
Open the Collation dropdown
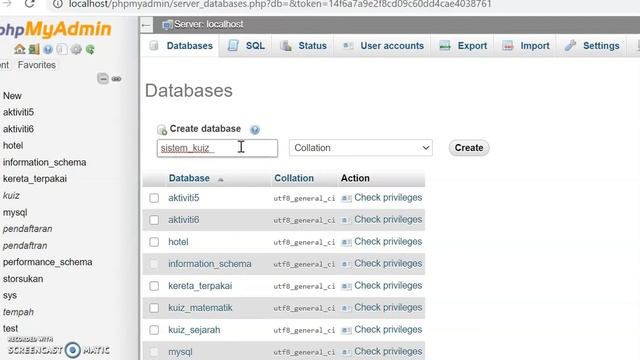(x=361, y=148)
